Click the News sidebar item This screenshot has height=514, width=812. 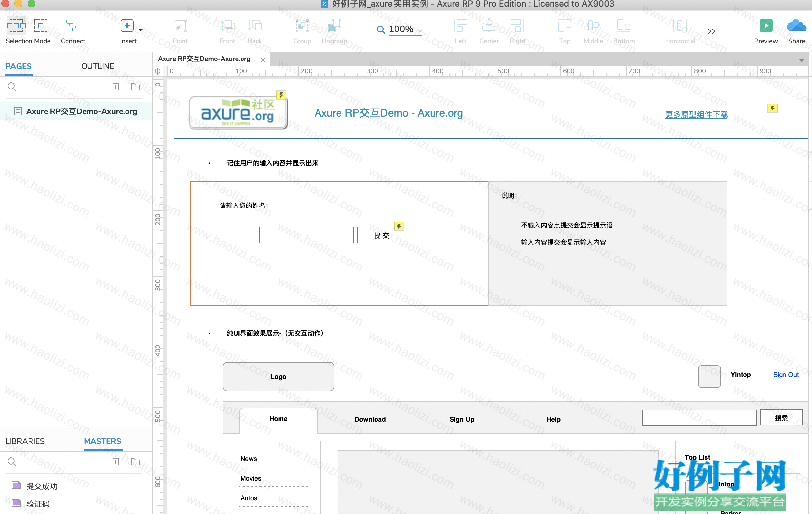(248, 459)
